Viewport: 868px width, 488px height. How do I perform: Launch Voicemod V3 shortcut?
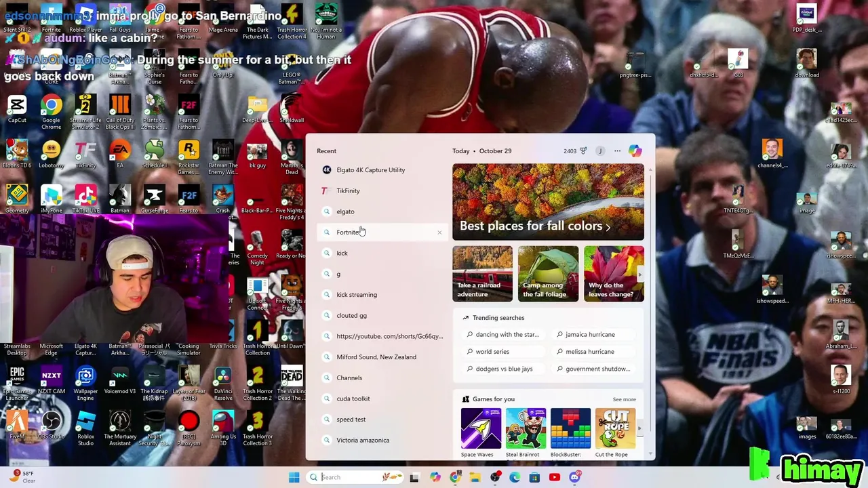(120, 380)
